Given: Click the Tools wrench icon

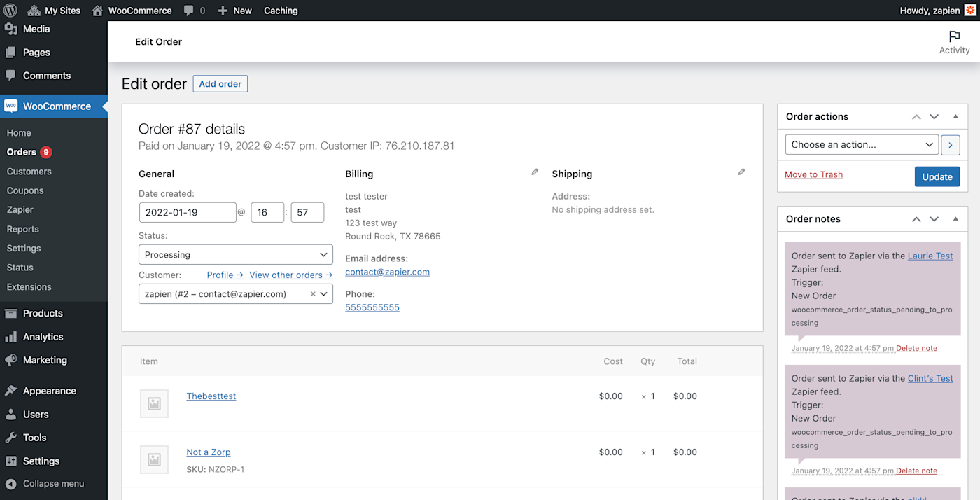Looking at the screenshot, I should coord(10,438).
